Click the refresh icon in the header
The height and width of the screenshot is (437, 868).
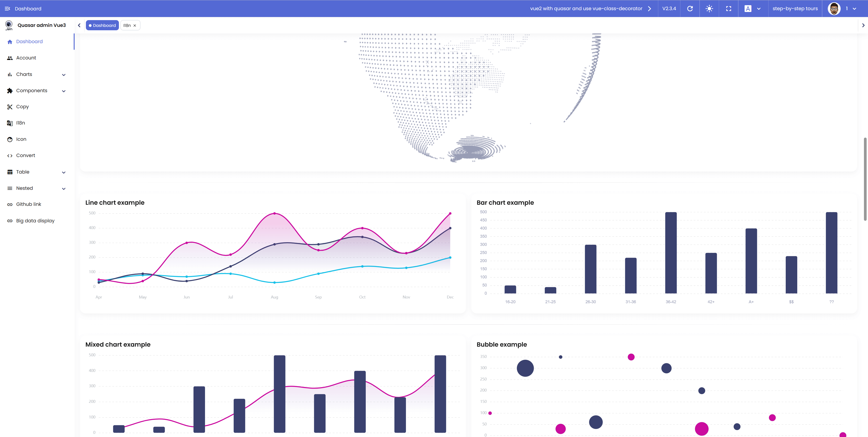[x=690, y=8]
